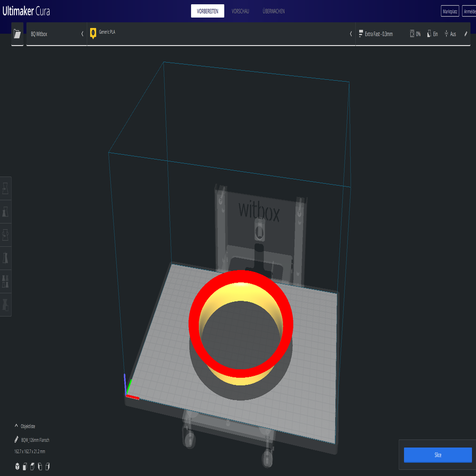476x476 pixels.
Task: Open the Per Model Settings tool
Action: 6,281
